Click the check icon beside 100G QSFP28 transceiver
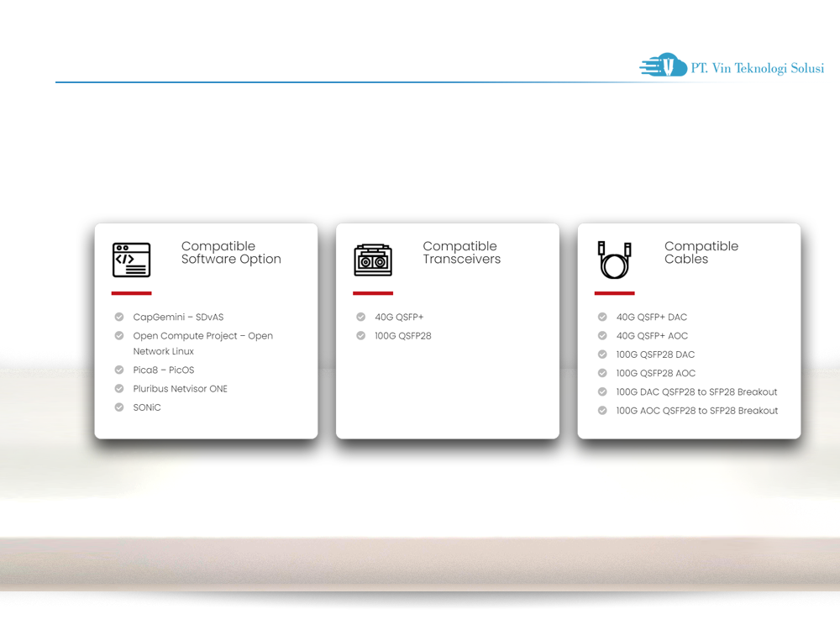This screenshot has height=630, width=840. point(361,335)
